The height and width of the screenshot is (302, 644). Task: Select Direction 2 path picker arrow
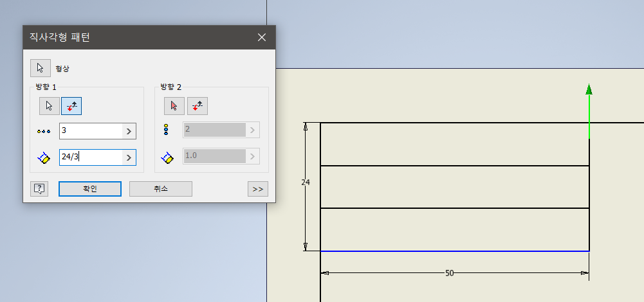(174, 106)
